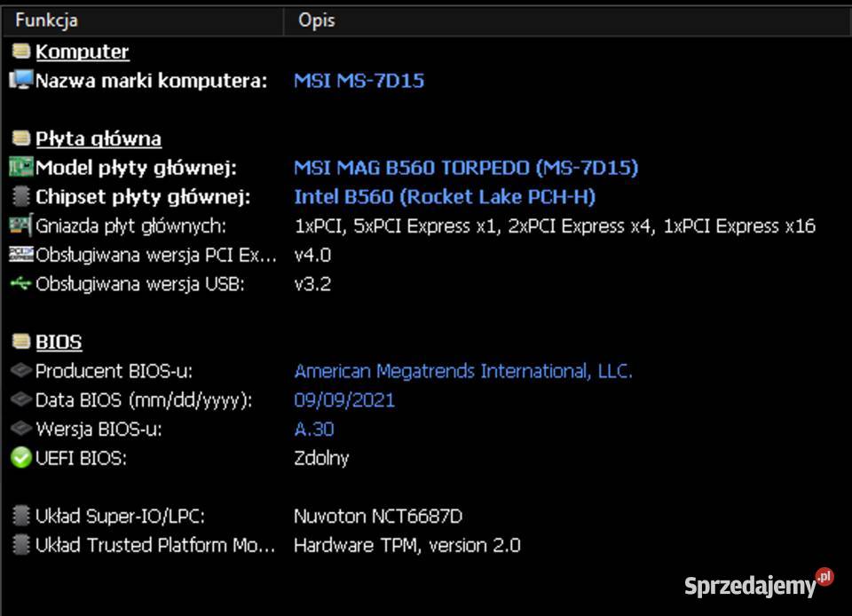Click the chip icon next to Układ Super-IO/LPC

(20, 516)
